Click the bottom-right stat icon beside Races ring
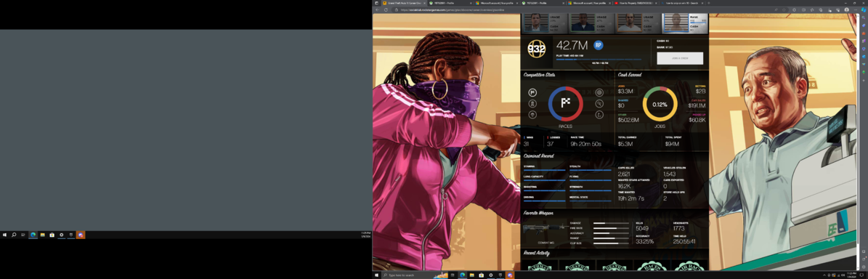 pyautogui.click(x=599, y=115)
